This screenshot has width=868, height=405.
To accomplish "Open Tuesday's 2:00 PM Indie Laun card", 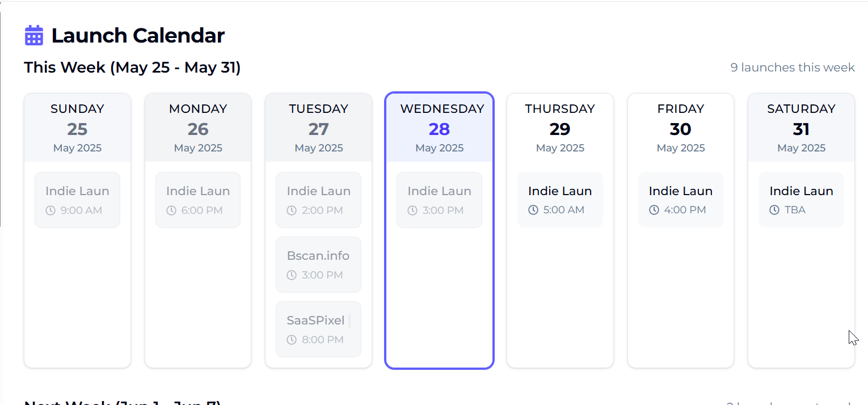I will 318,200.
